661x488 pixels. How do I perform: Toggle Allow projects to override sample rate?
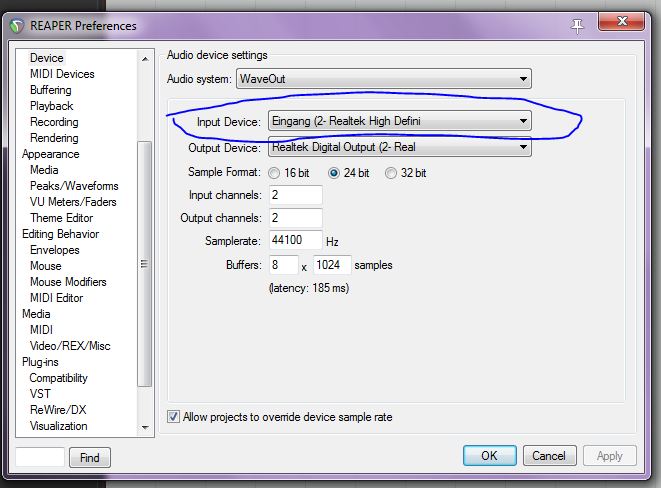tap(173, 417)
